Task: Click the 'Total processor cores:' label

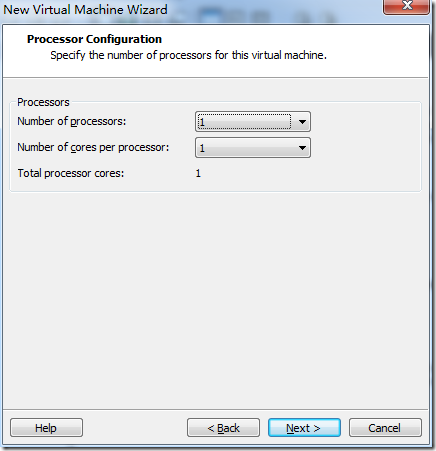Action: tap(71, 173)
